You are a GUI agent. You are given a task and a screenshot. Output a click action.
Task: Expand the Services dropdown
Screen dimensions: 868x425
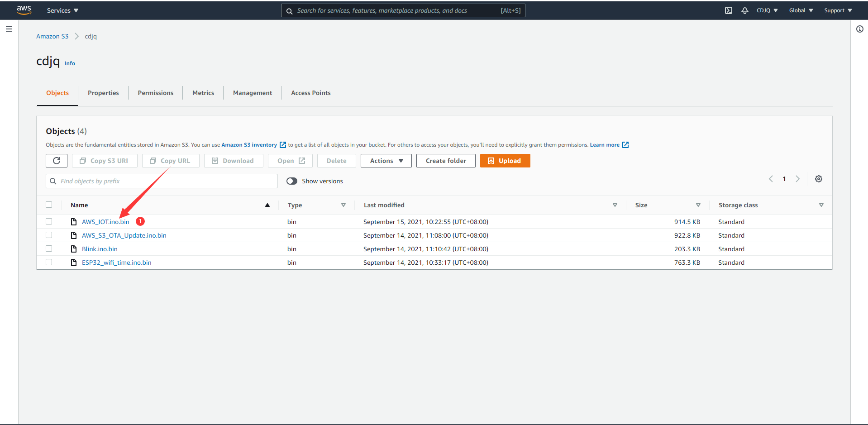[x=62, y=10]
